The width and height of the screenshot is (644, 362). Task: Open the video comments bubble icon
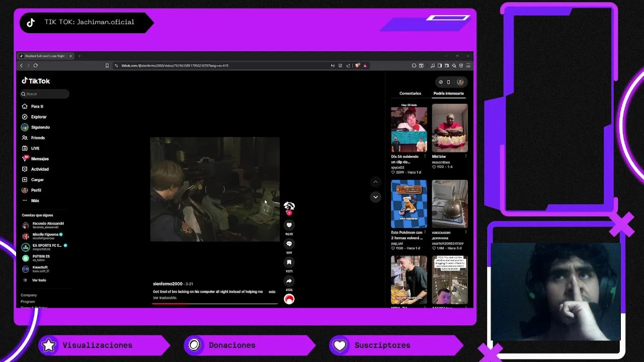289,244
